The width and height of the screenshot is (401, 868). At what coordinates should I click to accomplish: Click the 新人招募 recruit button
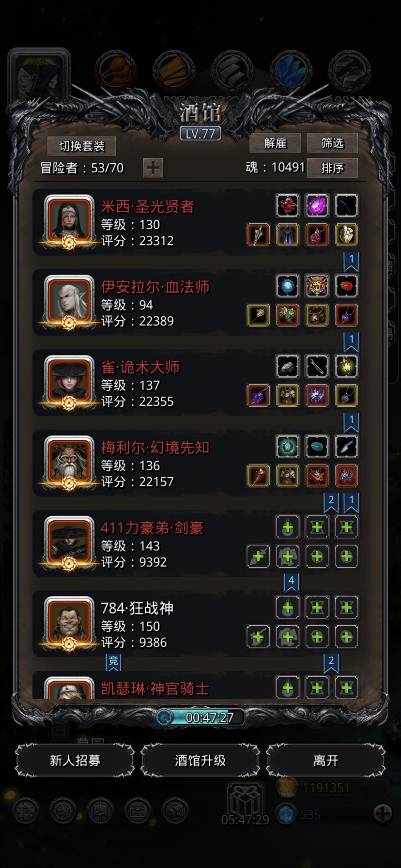pyautogui.click(x=75, y=760)
